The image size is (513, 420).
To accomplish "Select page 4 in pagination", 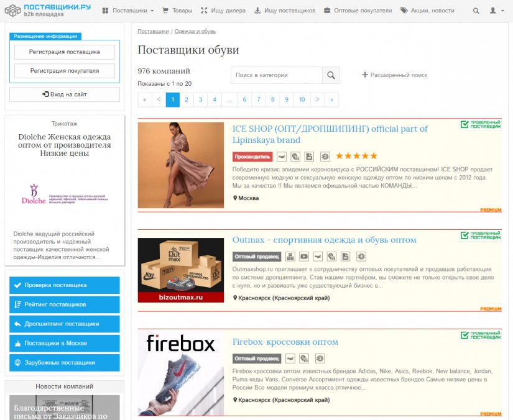I will 215,99.
